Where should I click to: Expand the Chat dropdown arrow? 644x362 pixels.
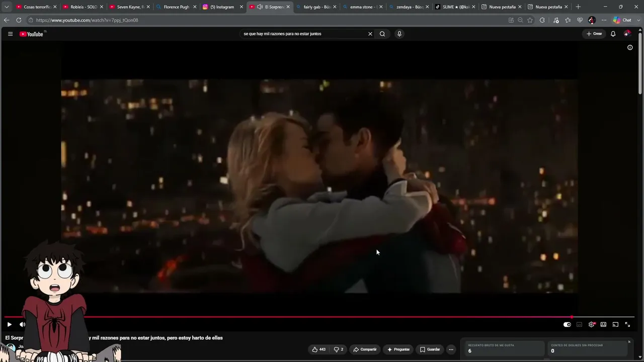click(x=637, y=20)
